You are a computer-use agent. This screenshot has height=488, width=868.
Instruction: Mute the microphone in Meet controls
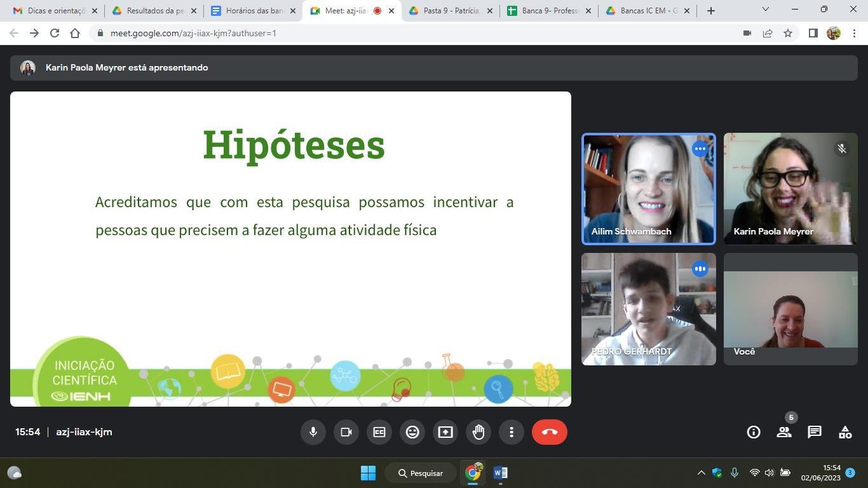click(x=313, y=432)
